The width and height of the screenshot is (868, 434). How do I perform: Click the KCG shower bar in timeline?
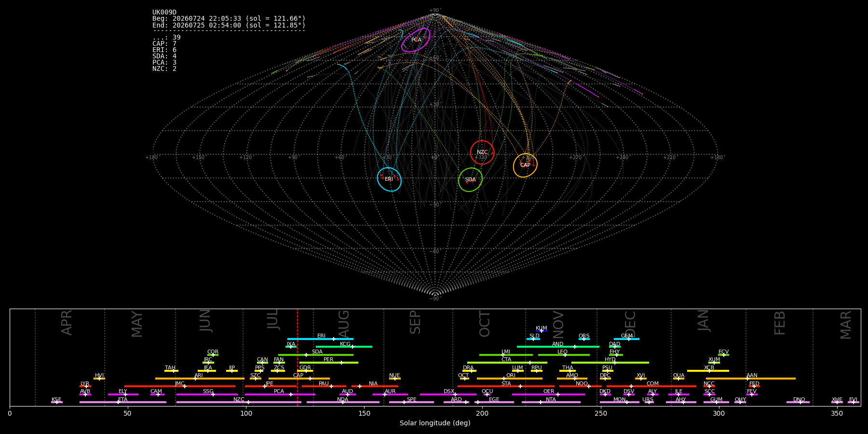point(344,347)
